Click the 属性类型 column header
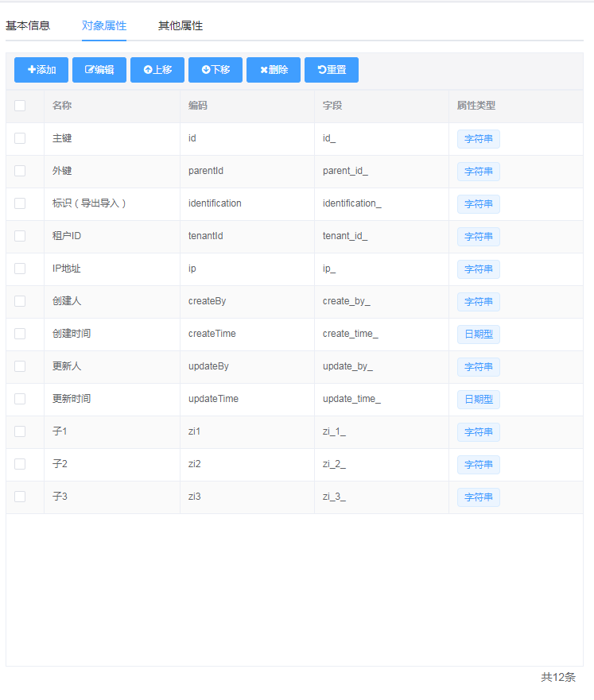 coord(476,106)
